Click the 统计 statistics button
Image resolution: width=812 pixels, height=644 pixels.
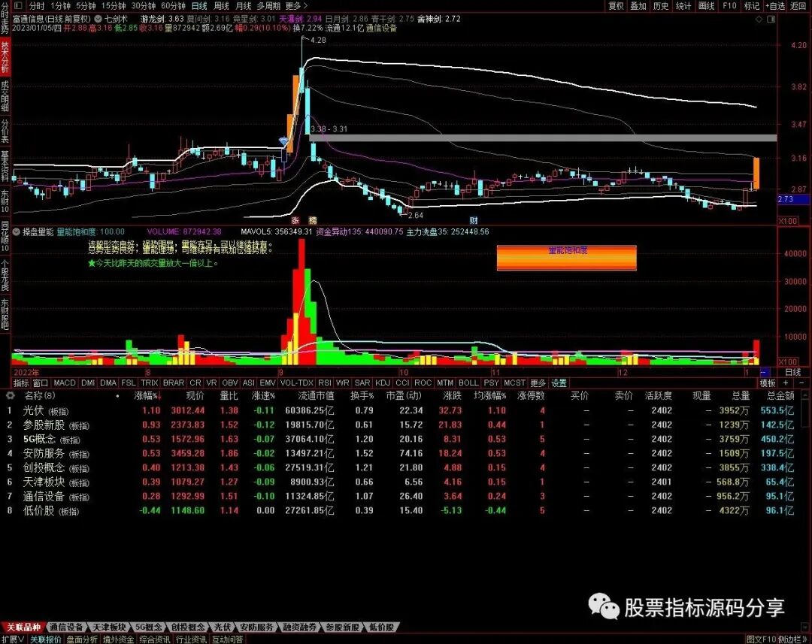pyautogui.click(x=683, y=6)
